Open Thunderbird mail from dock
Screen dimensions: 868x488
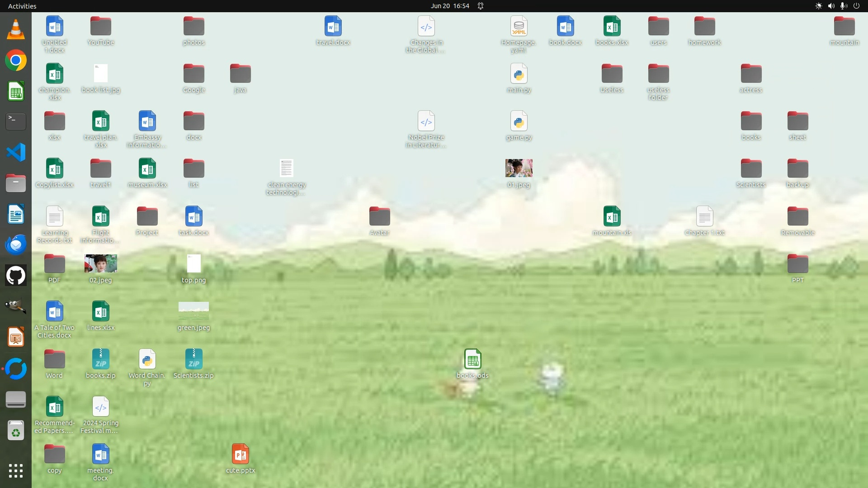pyautogui.click(x=16, y=244)
